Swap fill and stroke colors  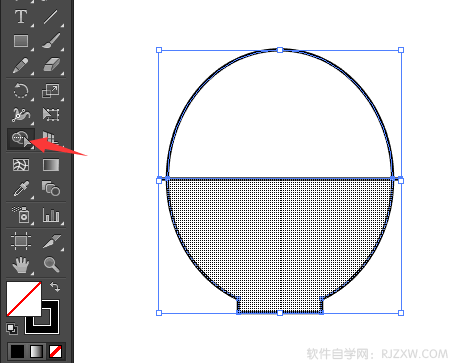[55, 287]
